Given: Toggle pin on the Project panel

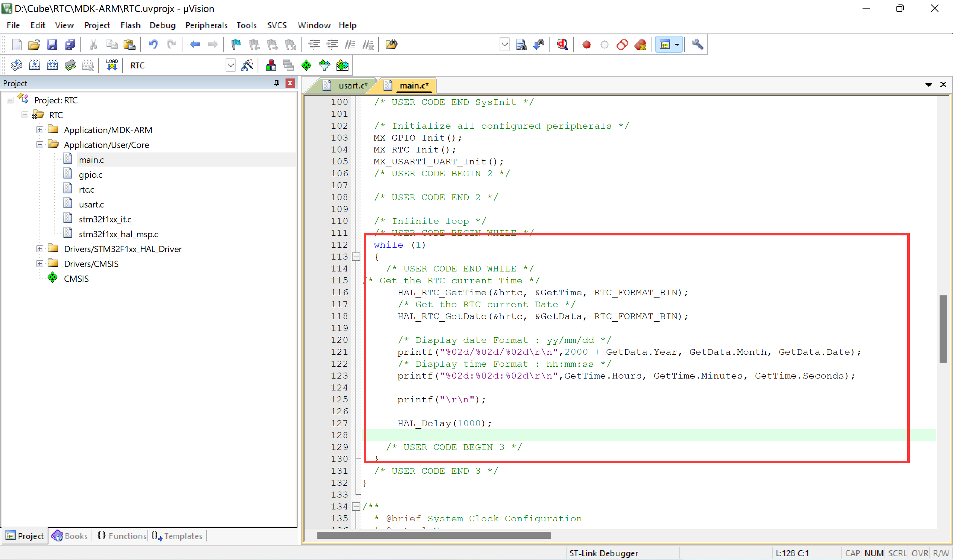Looking at the screenshot, I should 277,83.
